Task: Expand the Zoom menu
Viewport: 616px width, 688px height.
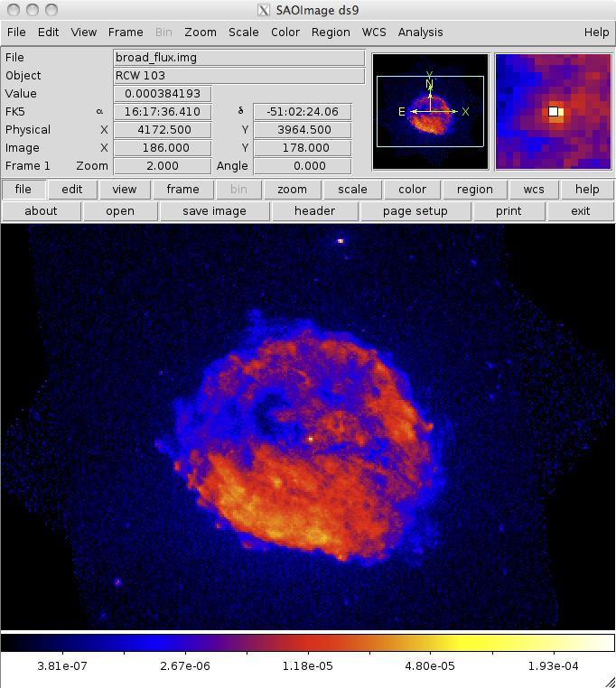Action: 200,32
